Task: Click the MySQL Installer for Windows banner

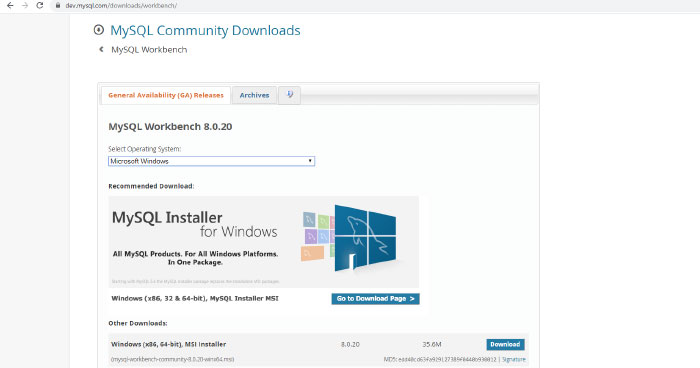Action: [x=263, y=242]
